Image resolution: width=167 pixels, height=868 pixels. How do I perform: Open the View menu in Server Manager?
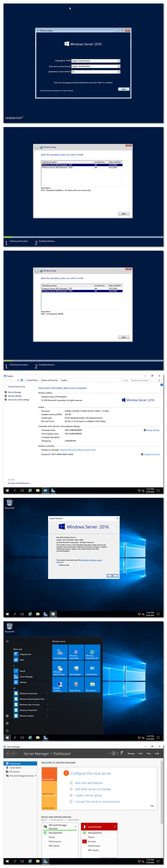pyautogui.click(x=149, y=753)
